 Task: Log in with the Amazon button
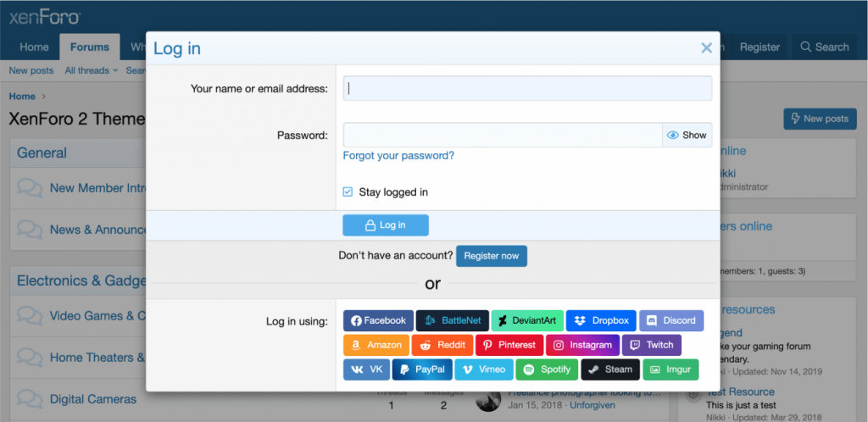[376, 345]
